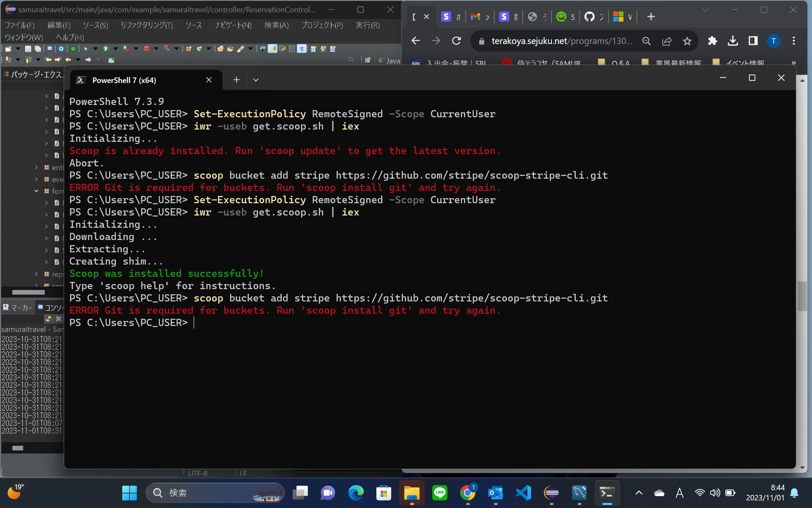The image size is (812, 508).
Task: Open the リファクタリング(T) menu in Eclipse
Action: (x=147, y=25)
